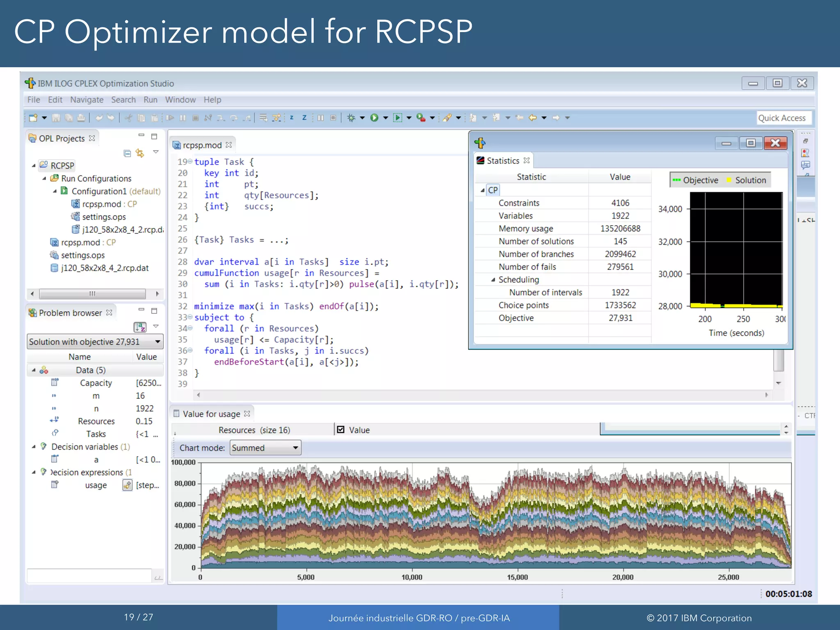Click the Suspend pause toolbar icon

click(183, 118)
